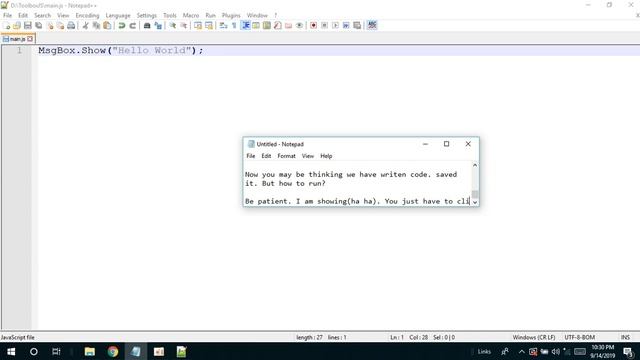Click the Close All toolbar icon
640x360 pixels.
click(60, 26)
